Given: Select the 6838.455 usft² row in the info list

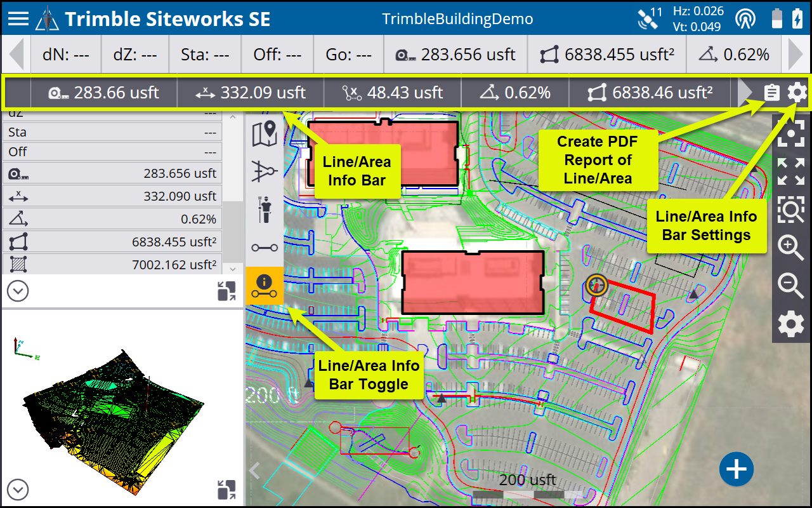Looking at the screenshot, I should click(x=112, y=242).
